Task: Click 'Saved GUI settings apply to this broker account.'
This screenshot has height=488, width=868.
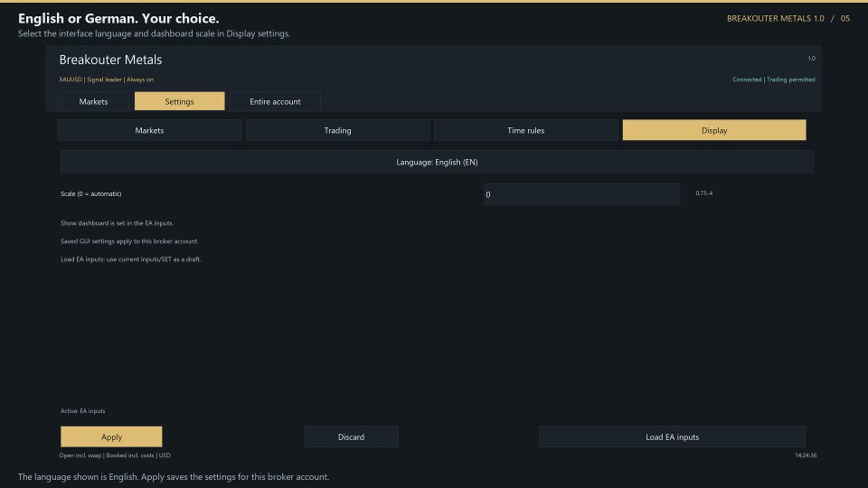Action: [x=129, y=241]
